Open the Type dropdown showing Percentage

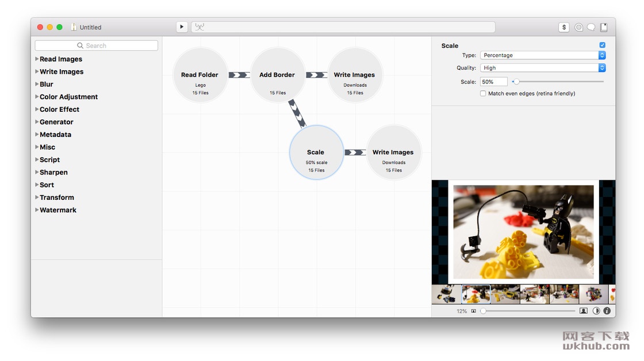pos(543,55)
